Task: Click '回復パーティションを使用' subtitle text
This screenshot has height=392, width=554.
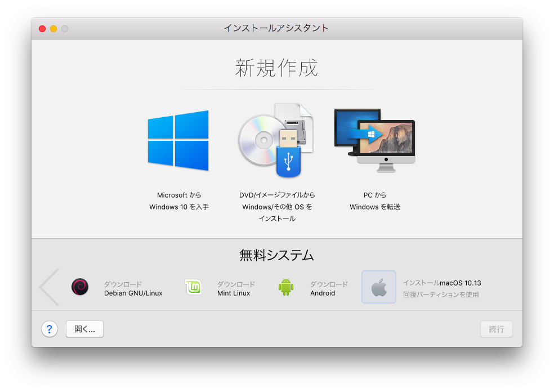Action: coord(441,295)
